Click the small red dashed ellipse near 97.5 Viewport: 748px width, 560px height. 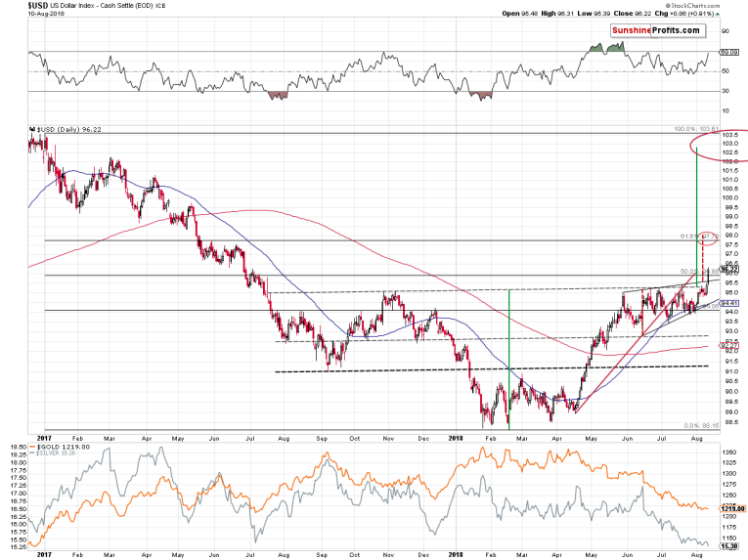(x=708, y=236)
